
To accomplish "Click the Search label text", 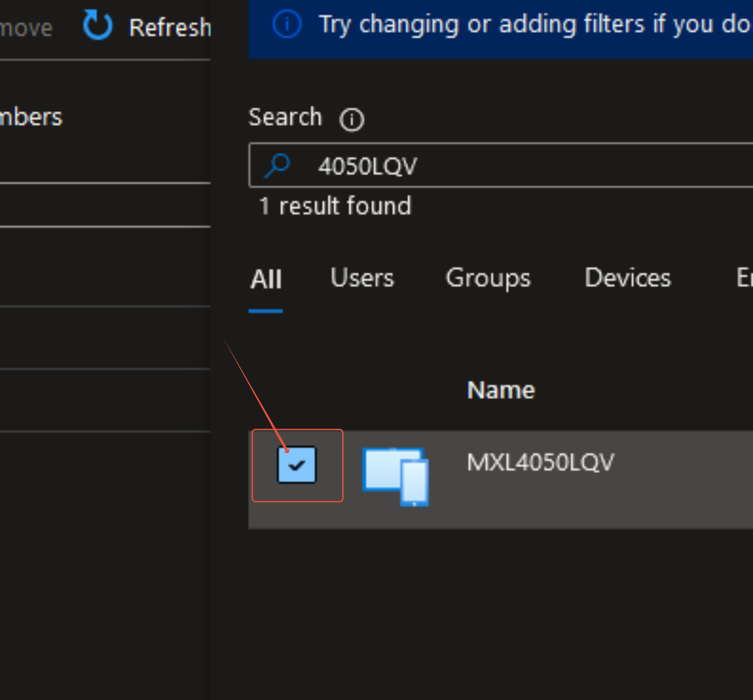I will [285, 117].
